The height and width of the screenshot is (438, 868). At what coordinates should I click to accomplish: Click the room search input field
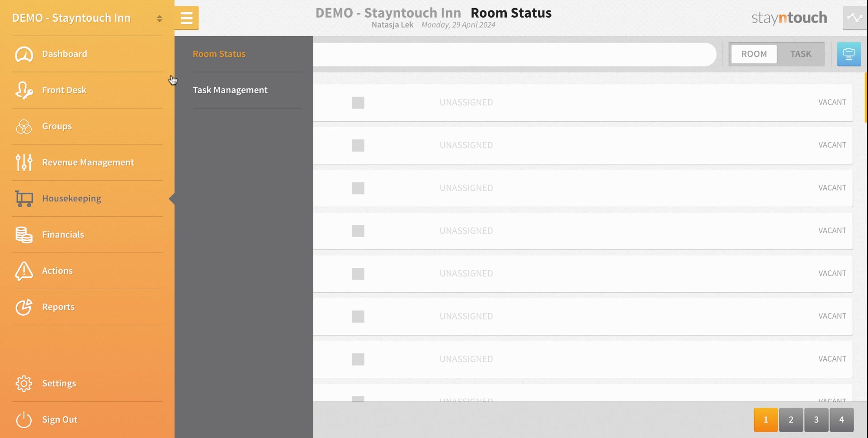click(514, 54)
